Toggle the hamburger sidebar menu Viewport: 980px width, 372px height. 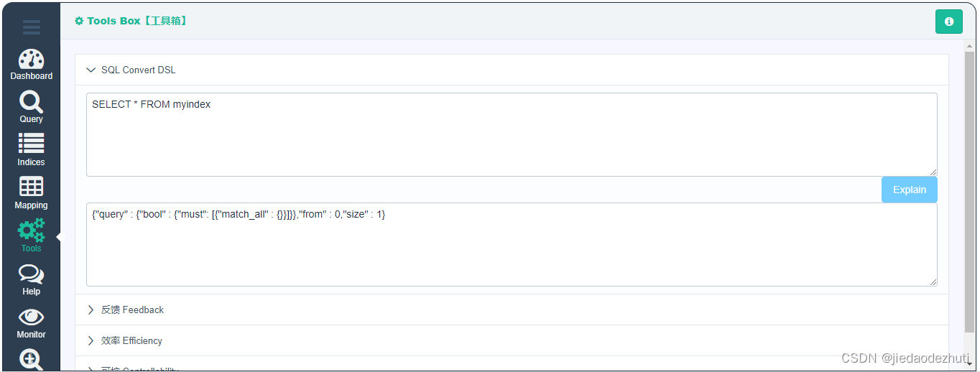click(x=31, y=28)
